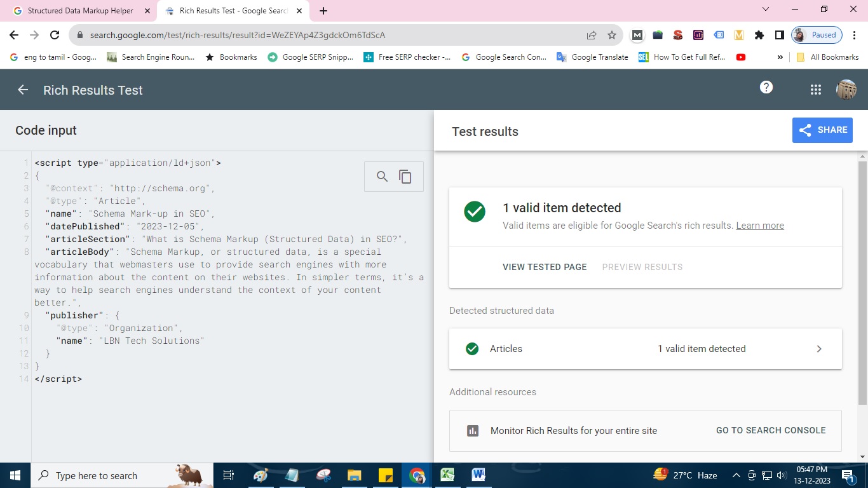Open the browser Extensions puzzle icon

coord(759,35)
